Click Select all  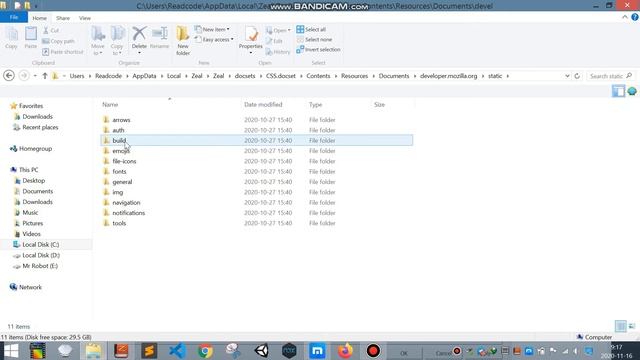click(311, 29)
